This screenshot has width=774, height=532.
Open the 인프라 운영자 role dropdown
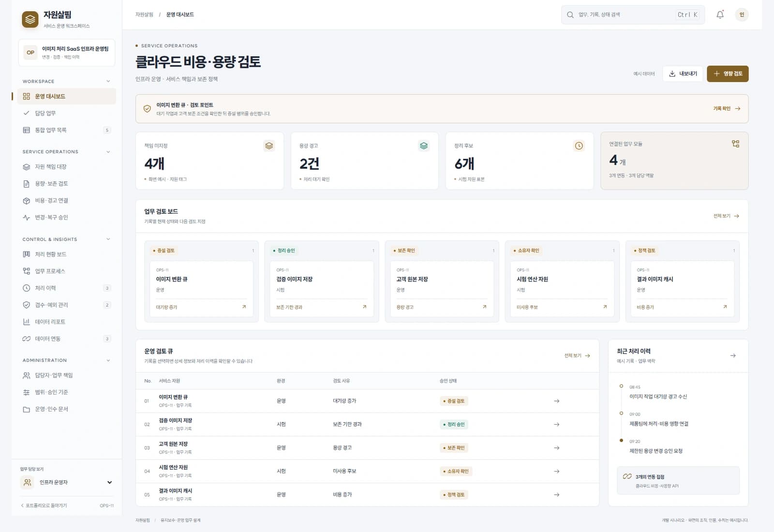67,482
